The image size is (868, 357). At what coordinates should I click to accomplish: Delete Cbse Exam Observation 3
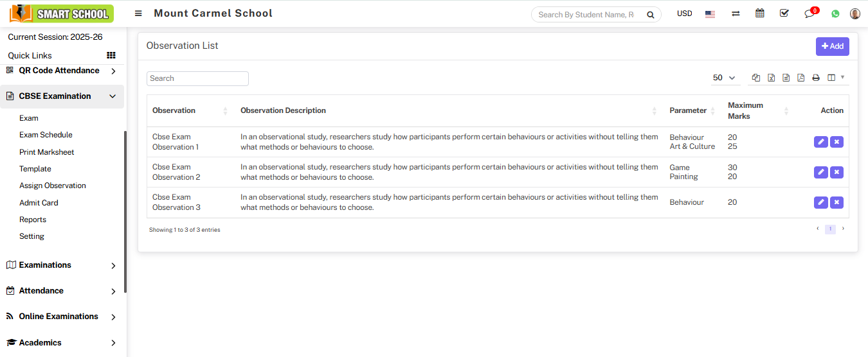[x=836, y=202]
